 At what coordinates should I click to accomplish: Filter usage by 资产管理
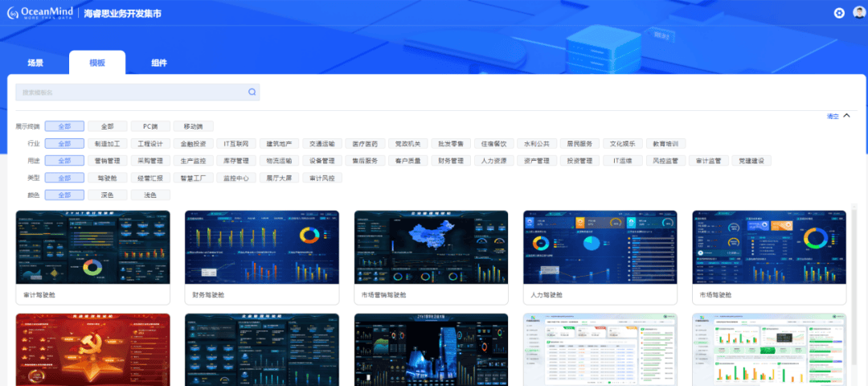537,161
